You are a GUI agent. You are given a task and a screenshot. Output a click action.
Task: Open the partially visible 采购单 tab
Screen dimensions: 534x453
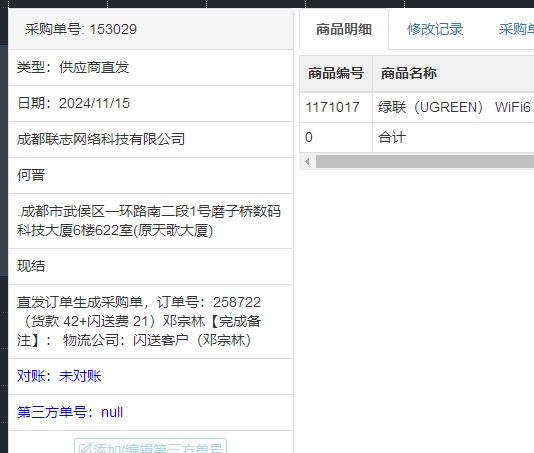pyautogui.click(x=516, y=29)
